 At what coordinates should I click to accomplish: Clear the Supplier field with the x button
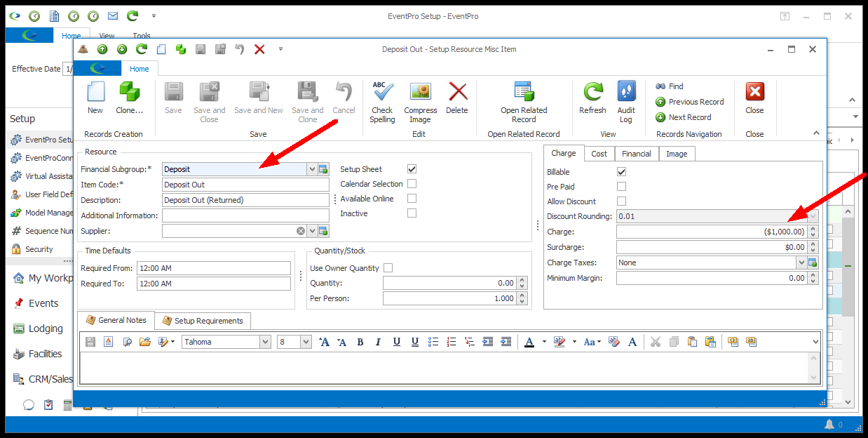pos(301,231)
